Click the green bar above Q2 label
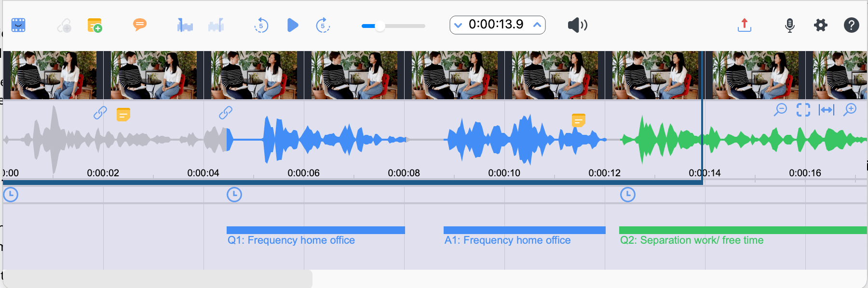The height and width of the screenshot is (288, 868). (x=743, y=230)
